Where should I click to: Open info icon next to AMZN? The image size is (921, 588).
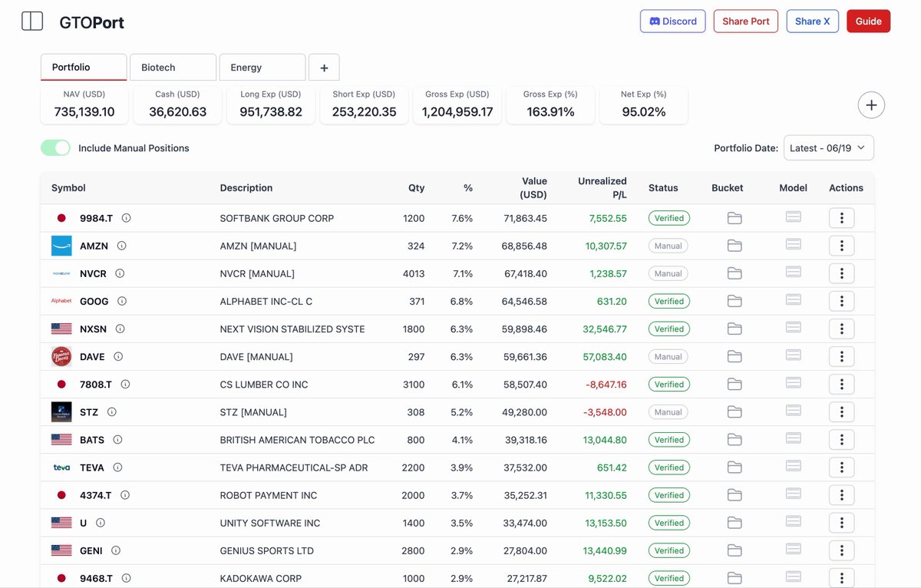(x=121, y=246)
